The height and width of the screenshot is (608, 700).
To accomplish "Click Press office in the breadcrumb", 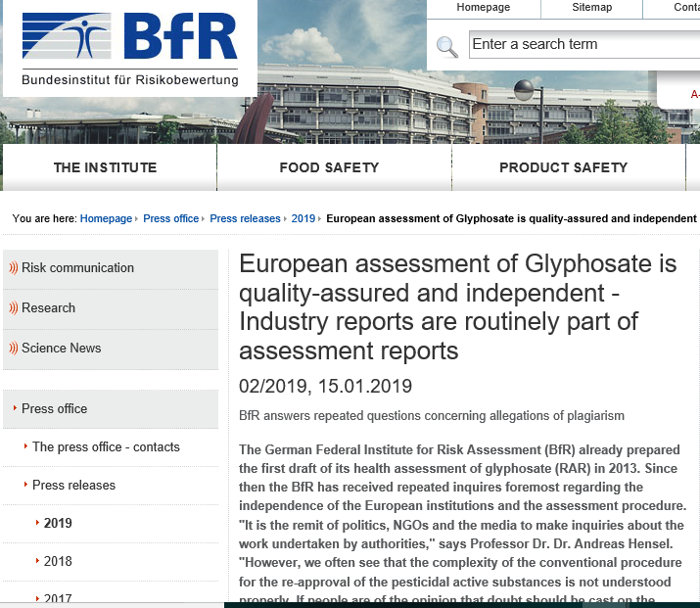I will pos(170,218).
